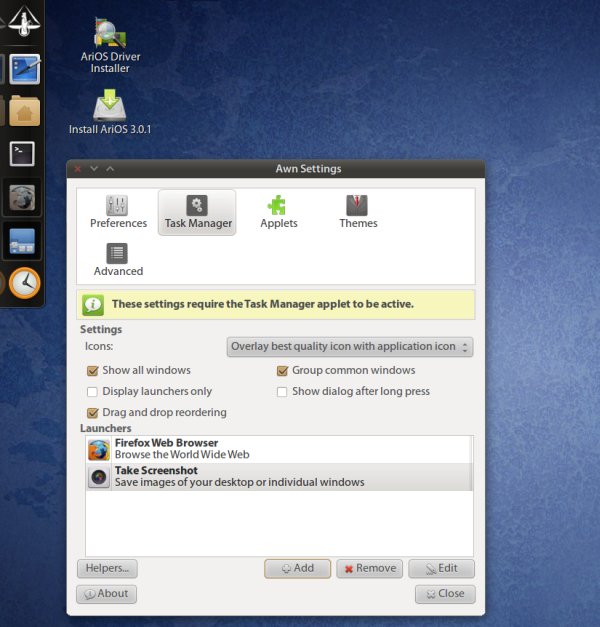This screenshot has width=600, height=627.
Task: Open the Themes section
Action: [358, 212]
